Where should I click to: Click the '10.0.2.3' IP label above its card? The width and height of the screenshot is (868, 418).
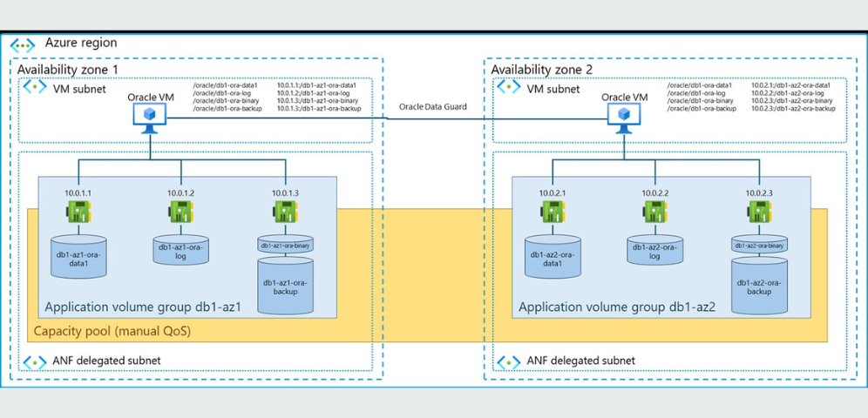(x=760, y=193)
